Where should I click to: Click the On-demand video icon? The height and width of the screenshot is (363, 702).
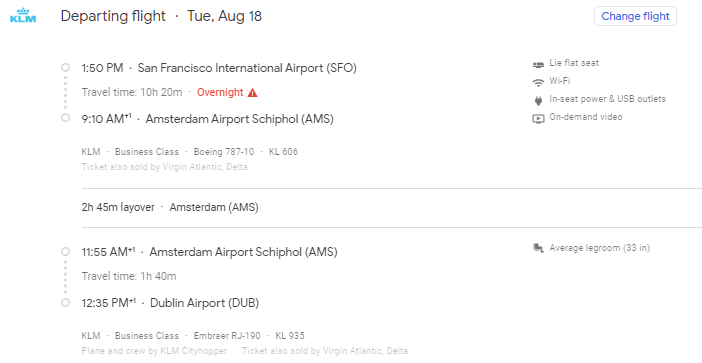(x=538, y=118)
